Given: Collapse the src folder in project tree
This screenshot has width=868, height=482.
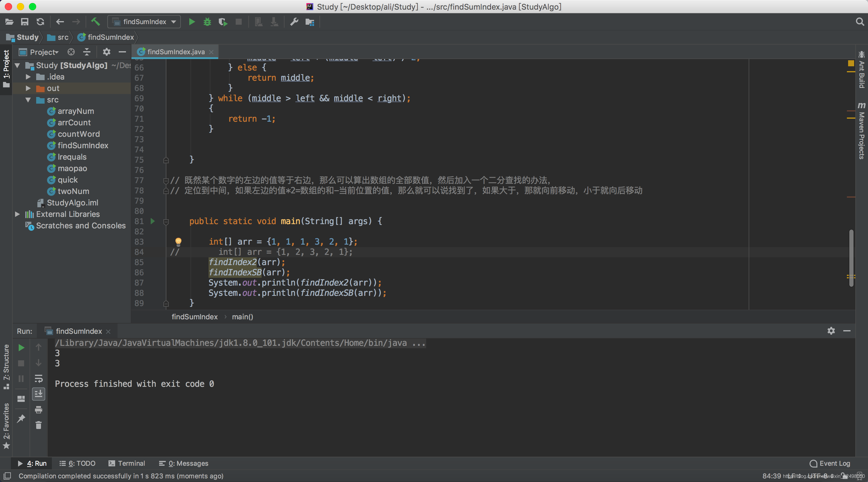Looking at the screenshot, I should coord(28,100).
